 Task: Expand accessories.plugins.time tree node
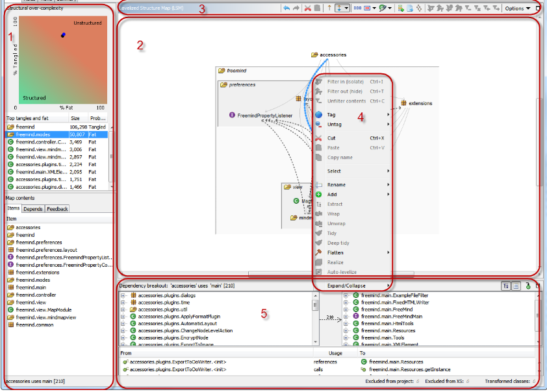tap(123, 302)
